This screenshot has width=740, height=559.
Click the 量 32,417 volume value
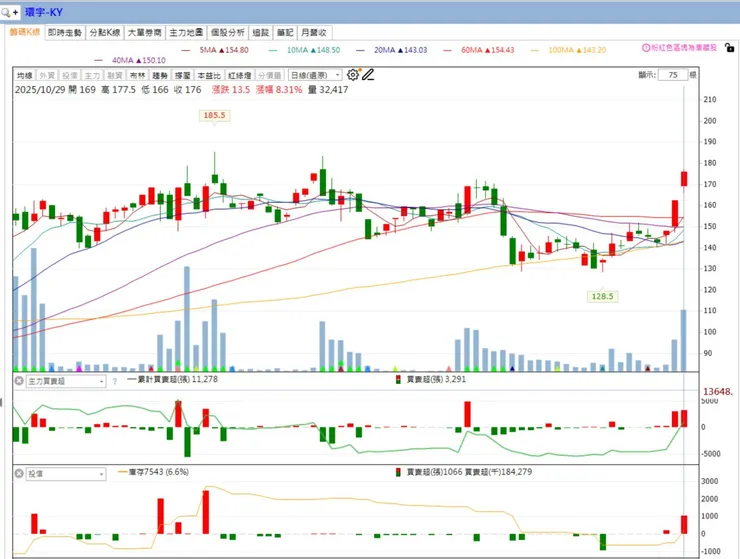(328, 90)
